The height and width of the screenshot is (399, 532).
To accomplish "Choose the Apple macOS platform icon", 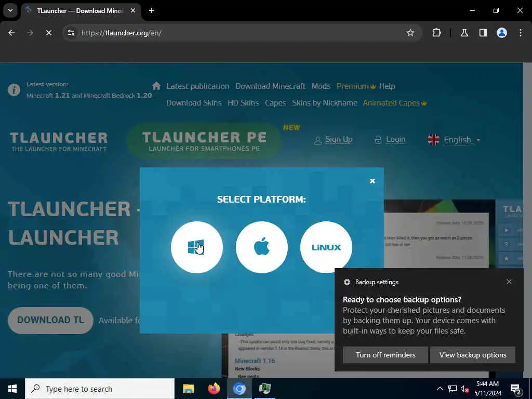I will pos(262,247).
